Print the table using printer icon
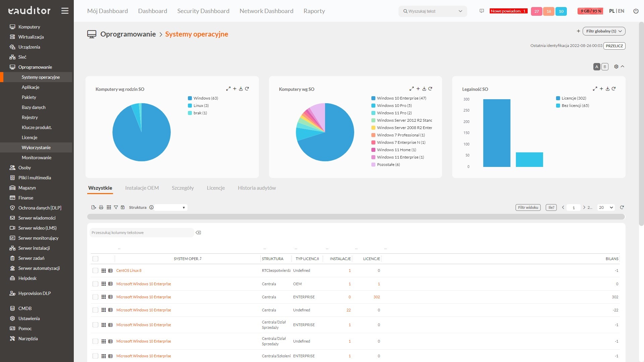This screenshot has width=644, height=362. pyautogui.click(x=101, y=207)
